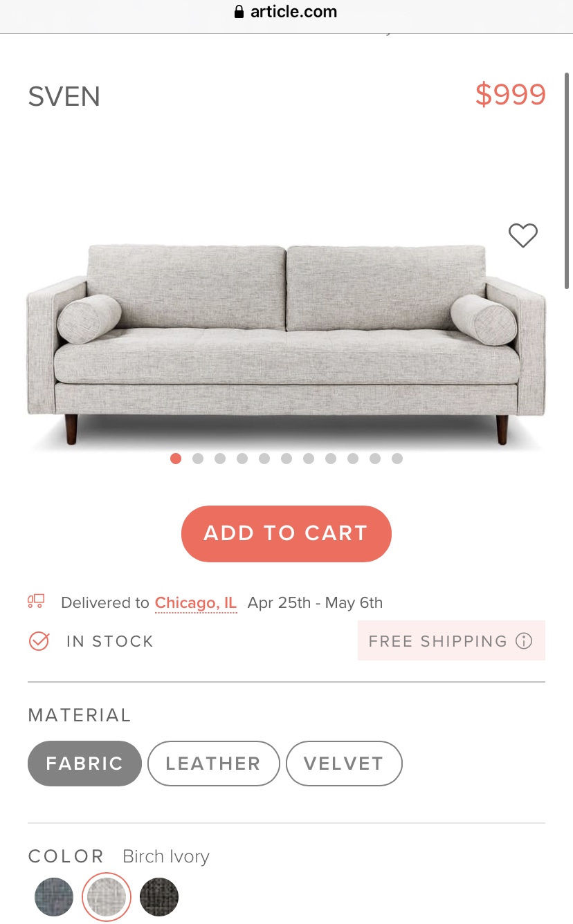The width and height of the screenshot is (573, 924).
Task: Select the Fabric material option
Action: (x=84, y=764)
